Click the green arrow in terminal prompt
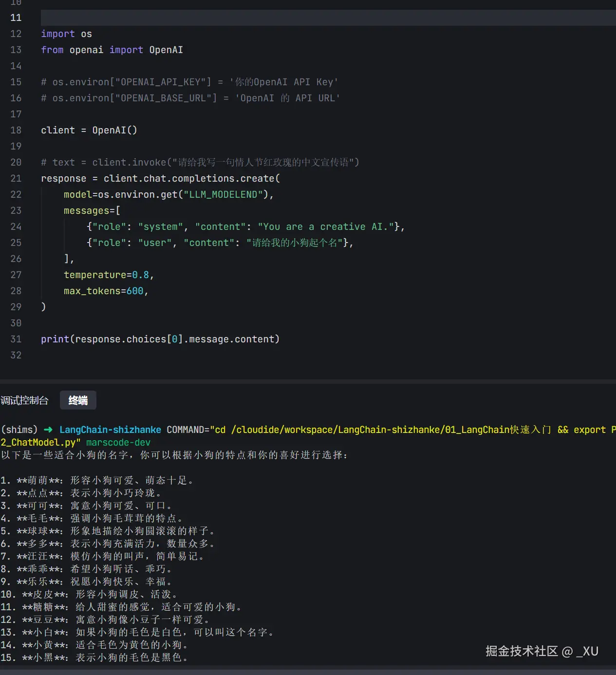The width and height of the screenshot is (616, 675). pos(48,430)
